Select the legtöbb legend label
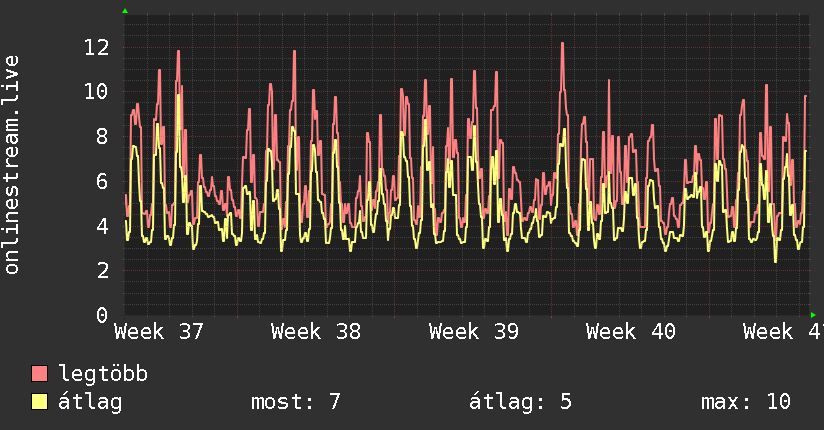This screenshot has width=824, height=430. coord(103,373)
